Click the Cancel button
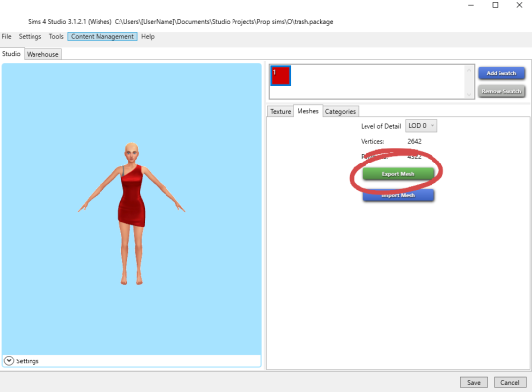Viewport: 532px width, 392px height. [510, 382]
